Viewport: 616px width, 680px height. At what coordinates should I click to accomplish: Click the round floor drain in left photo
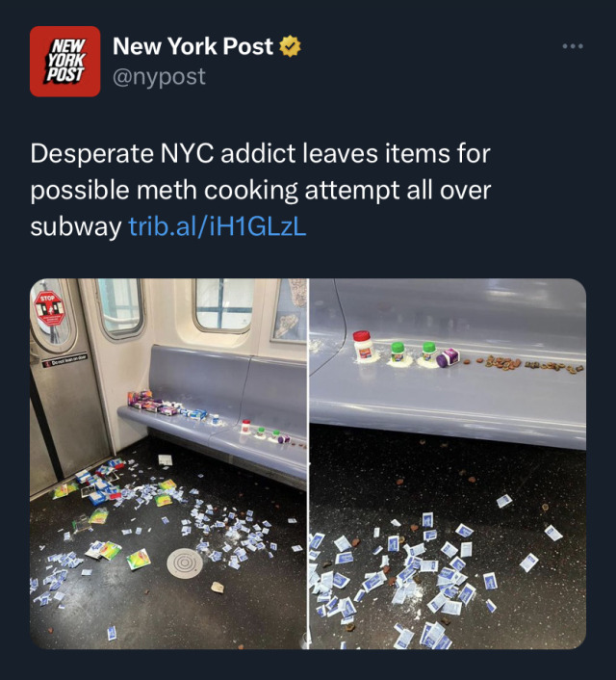click(x=185, y=562)
